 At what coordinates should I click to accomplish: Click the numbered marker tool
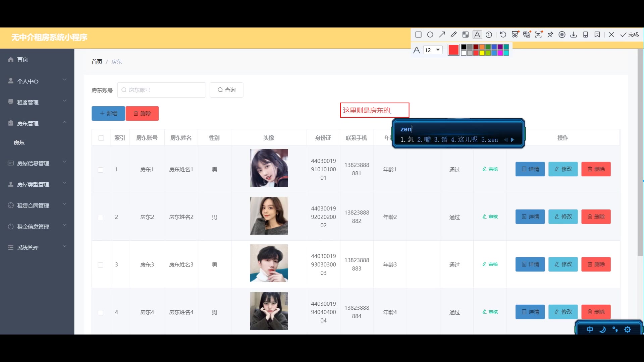(489, 35)
